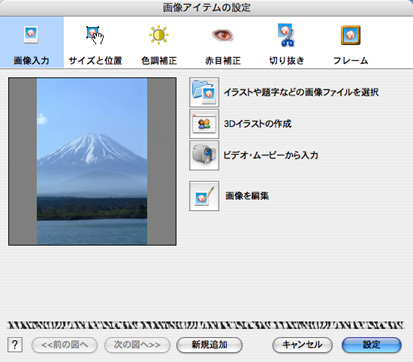
Task: Click the Mt. Fuji preview image
Action: pos(92,162)
